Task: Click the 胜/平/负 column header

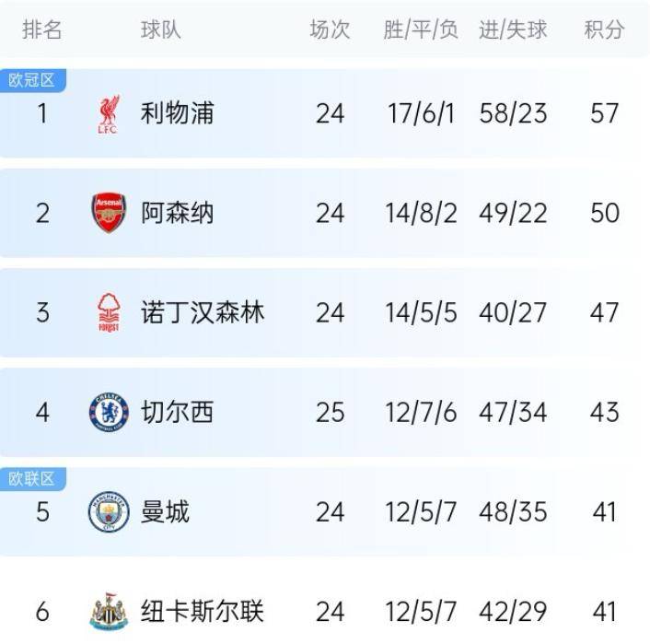Action: tap(421, 29)
